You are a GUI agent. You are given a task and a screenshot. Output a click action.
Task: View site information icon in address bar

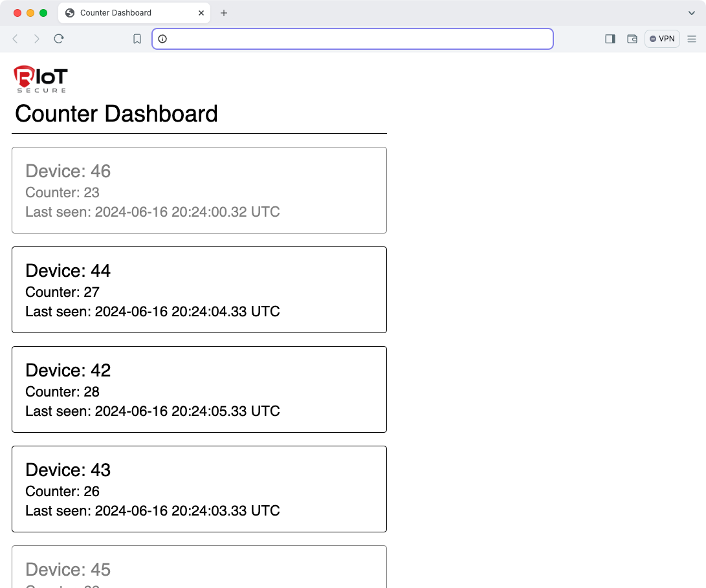point(162,39)
